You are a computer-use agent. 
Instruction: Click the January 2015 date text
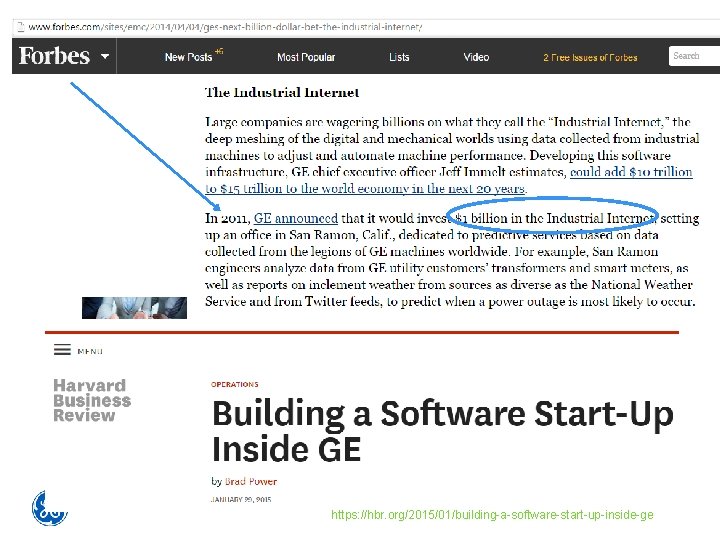click(x=241, y=499)
